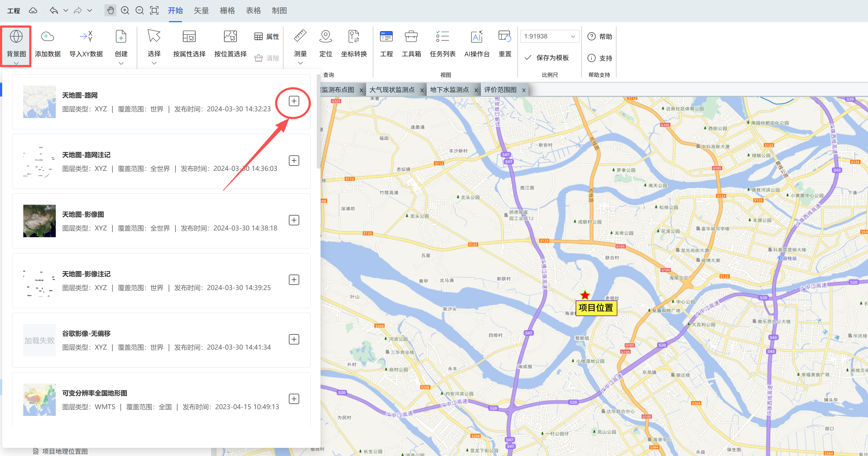
Task: Add the 天地图-路网 background layer
Action: (x=294, y=101)
